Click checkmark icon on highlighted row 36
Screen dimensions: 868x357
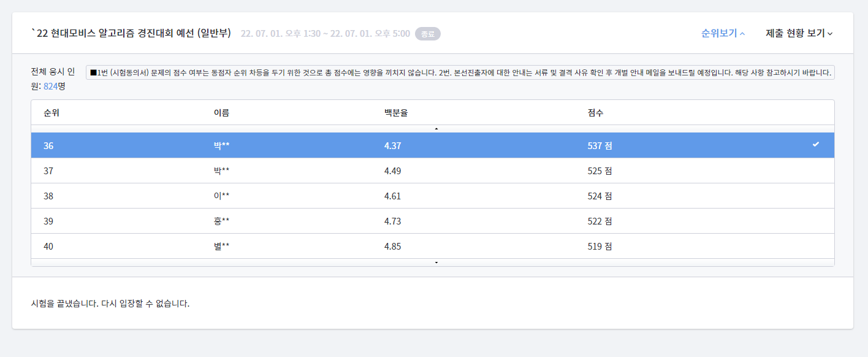click(815, 145)
